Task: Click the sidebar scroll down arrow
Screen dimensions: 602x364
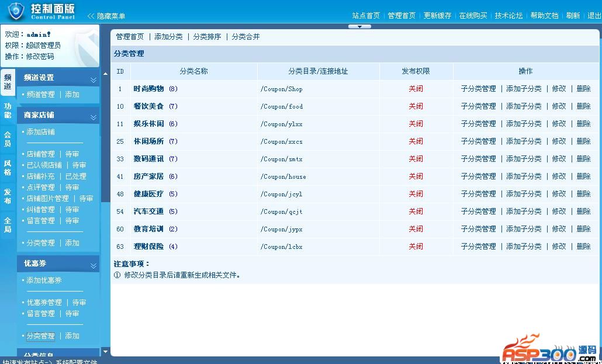Action: 105,352
